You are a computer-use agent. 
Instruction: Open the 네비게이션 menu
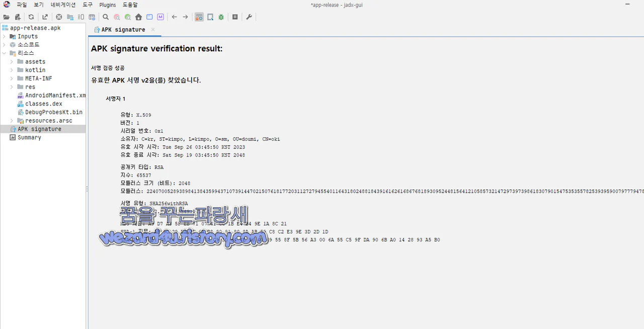point(63,5)
